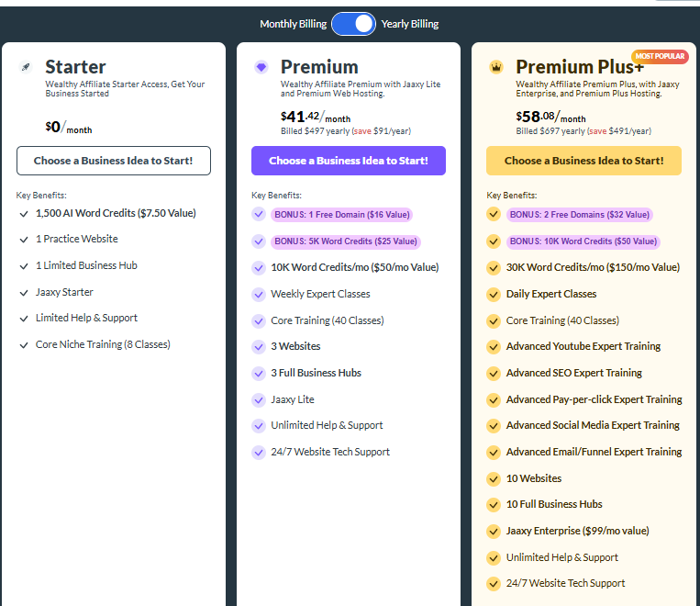Click yellow check beside 2 Free Domains bonus
This screenshot has height=606, width=700.
(x=494, y=214)
